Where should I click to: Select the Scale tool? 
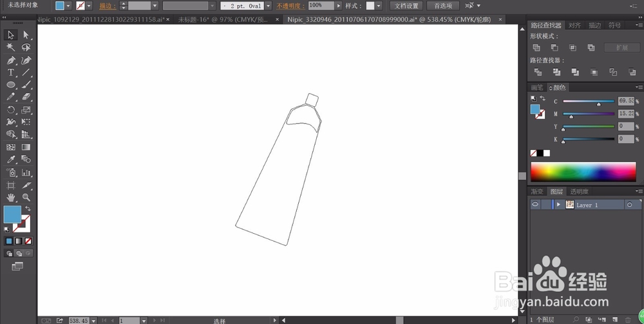click(x=26, y=110)
